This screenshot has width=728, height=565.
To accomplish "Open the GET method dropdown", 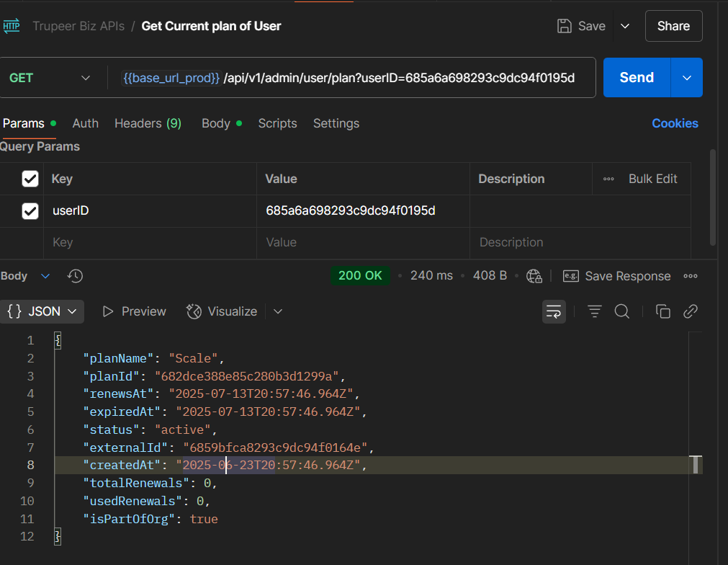I will tap(49, 78).
